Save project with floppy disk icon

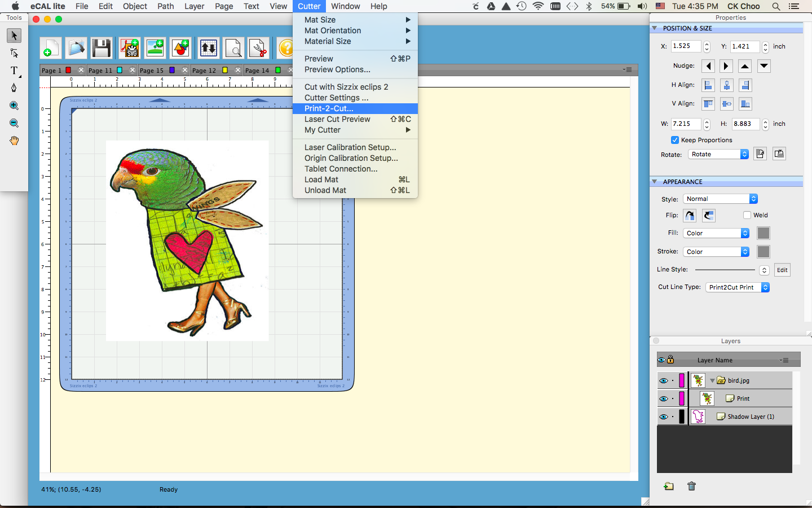pyautogui.click(x=101, y=48)
